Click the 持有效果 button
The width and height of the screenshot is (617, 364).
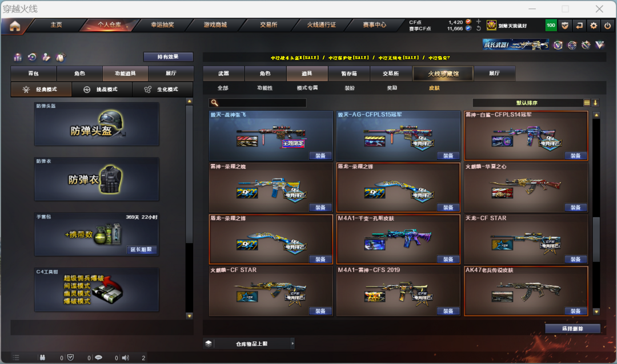click(168, 57)
